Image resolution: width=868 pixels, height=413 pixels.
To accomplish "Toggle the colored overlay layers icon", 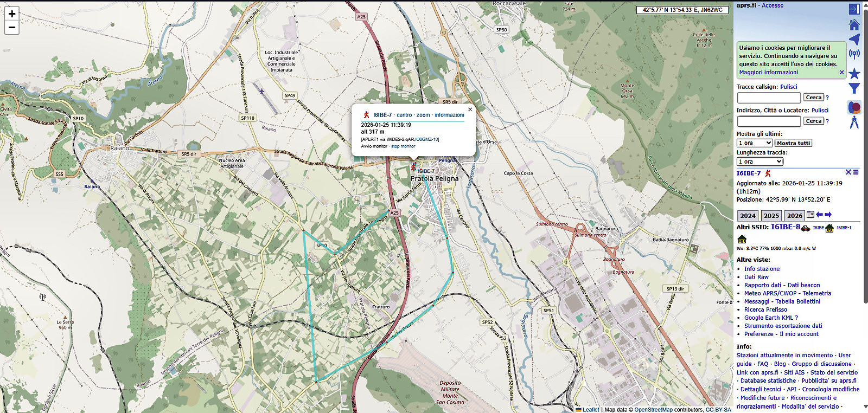I will [x=854, y=107].
